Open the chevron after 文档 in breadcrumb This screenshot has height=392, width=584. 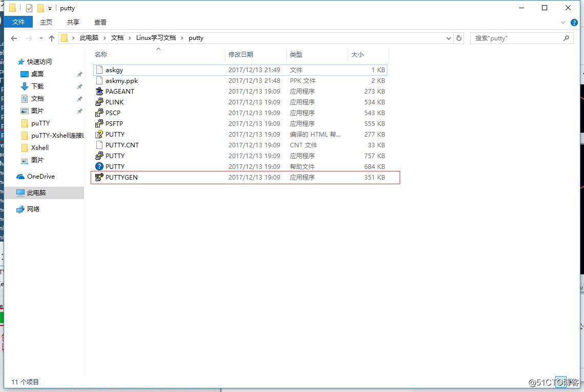(x=130, y=38)
